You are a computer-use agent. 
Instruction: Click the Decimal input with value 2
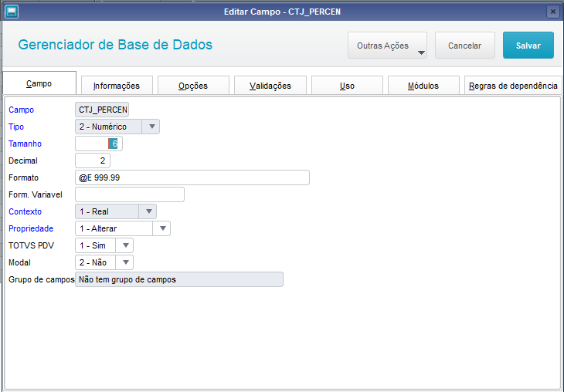coord(93,161)
